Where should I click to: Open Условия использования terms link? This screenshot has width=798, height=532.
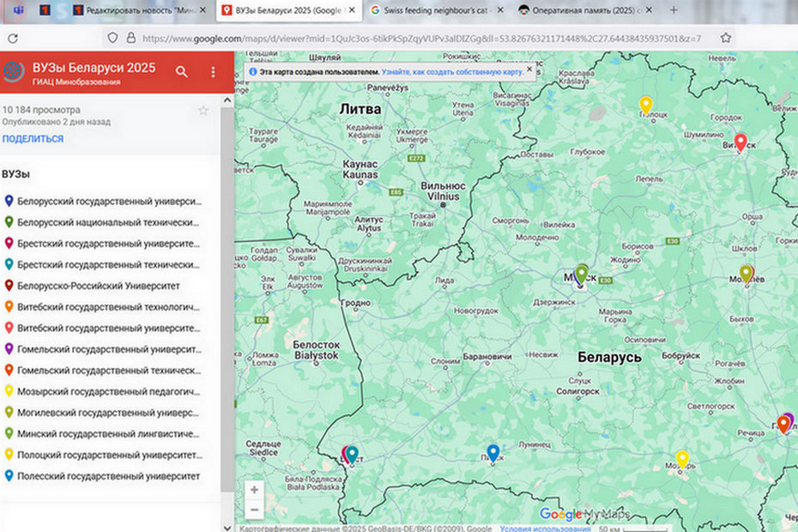tap(545, 529)
